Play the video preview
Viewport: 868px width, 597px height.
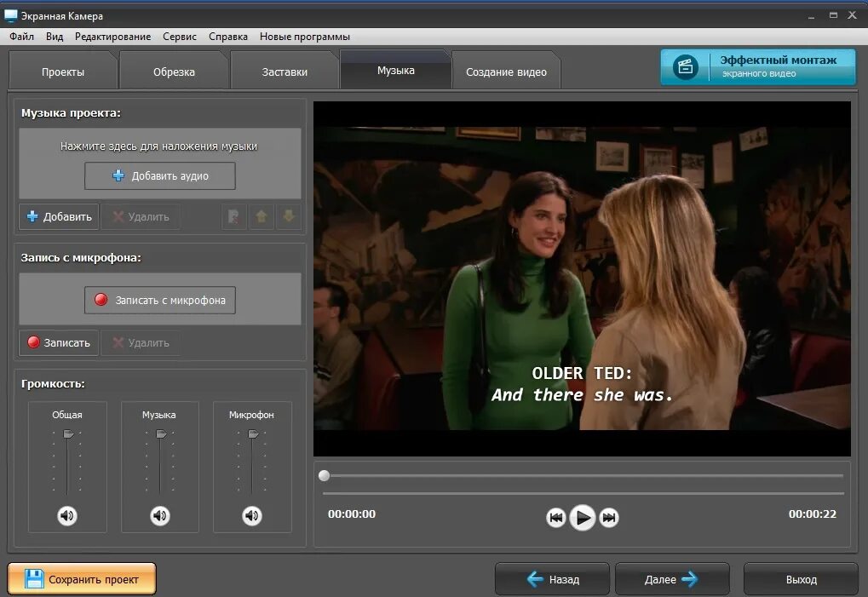(583, 517)
